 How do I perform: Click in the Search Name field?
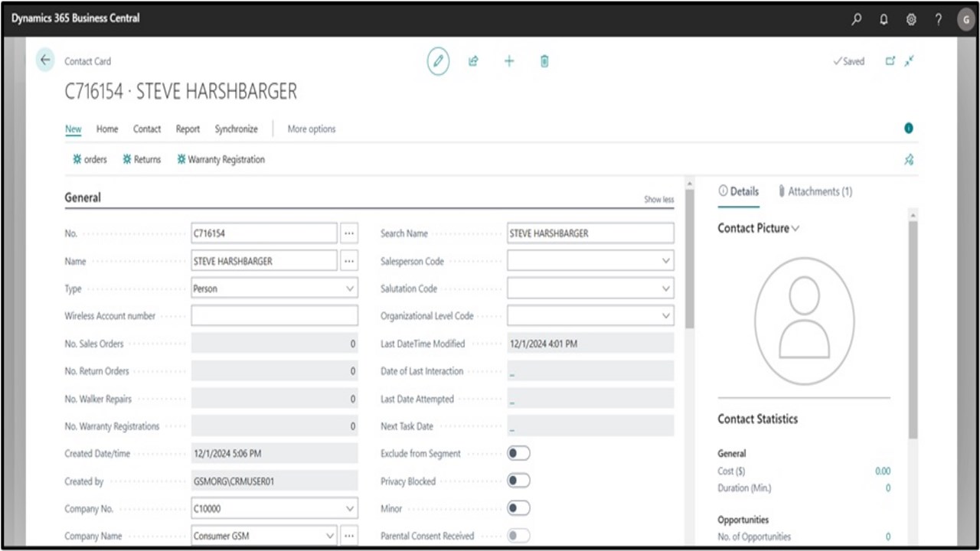point(590,233)
